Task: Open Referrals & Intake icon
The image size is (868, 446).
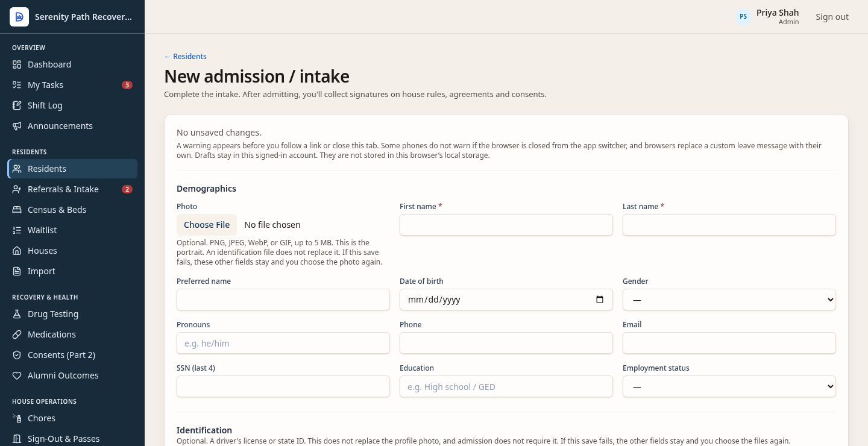Action: pos(17,189)
